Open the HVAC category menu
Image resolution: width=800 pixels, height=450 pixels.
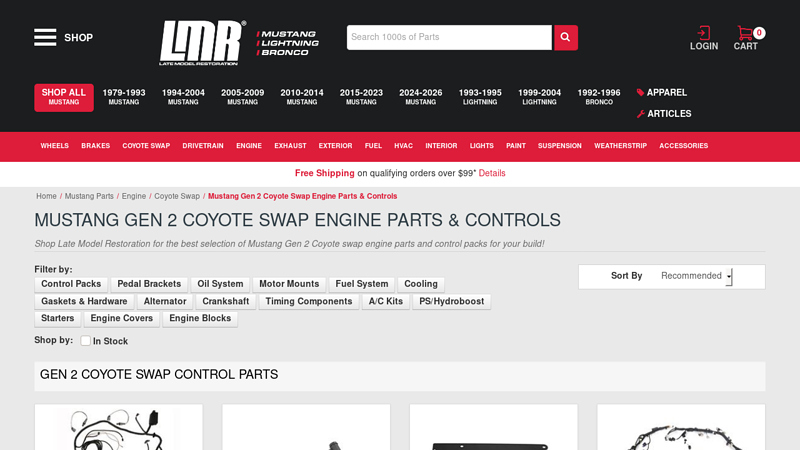(x=403, y=146)
